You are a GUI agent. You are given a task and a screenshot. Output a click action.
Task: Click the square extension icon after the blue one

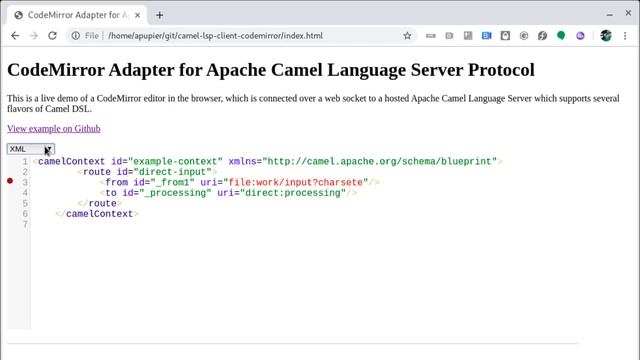point(505,36)
